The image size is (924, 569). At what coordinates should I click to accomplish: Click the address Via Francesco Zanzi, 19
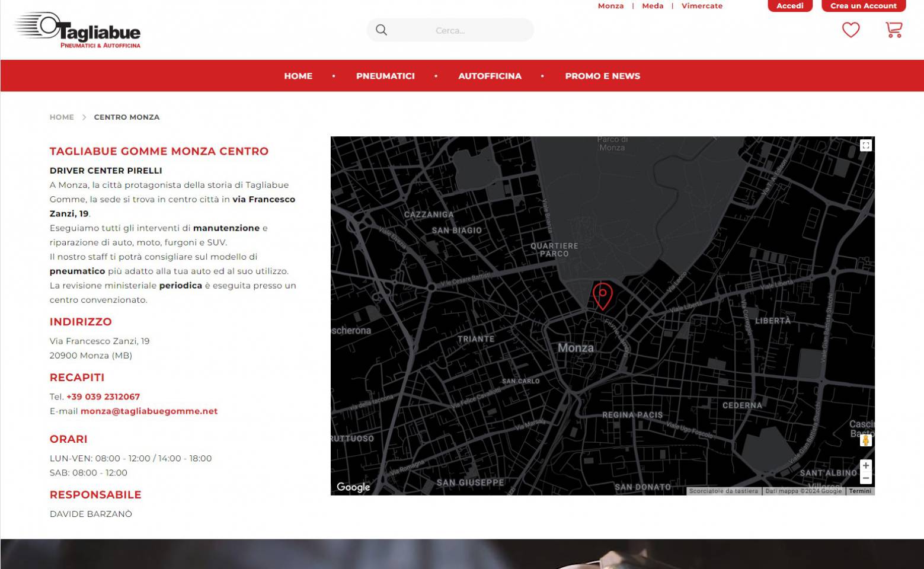pos(100,341)
